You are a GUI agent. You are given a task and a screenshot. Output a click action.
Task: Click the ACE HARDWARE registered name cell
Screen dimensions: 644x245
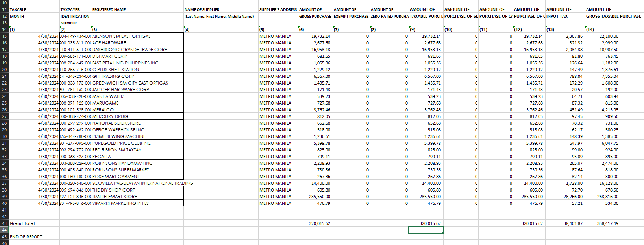[x=137, y=43]
